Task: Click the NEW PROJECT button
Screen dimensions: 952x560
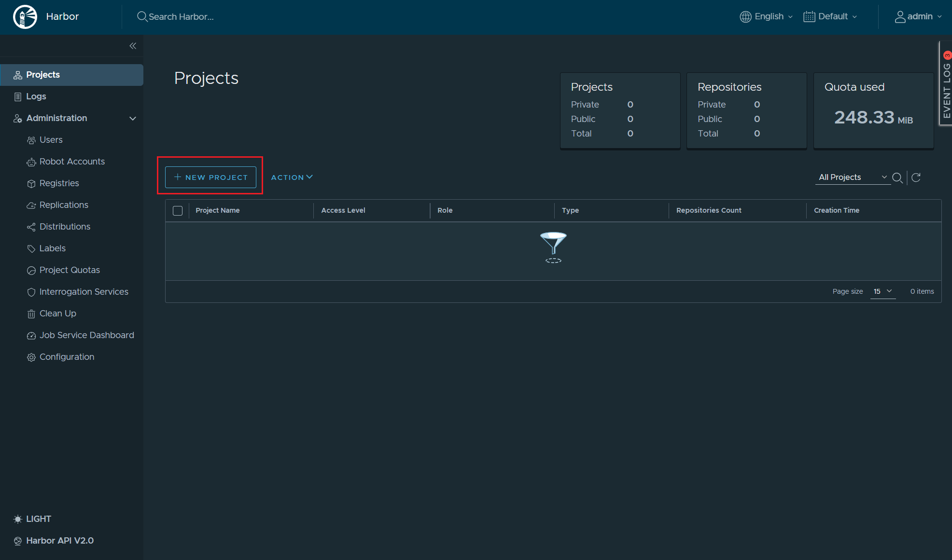Action: pos(210,178)
